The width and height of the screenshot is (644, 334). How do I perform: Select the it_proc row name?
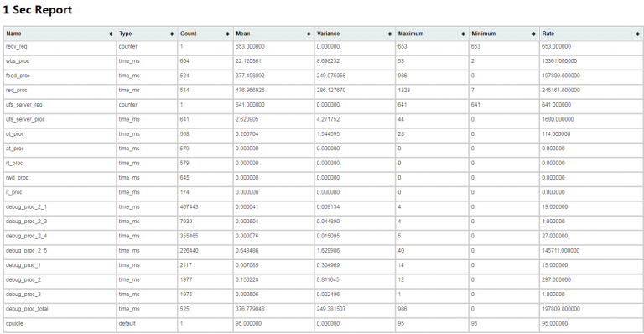tap(14, 192)
